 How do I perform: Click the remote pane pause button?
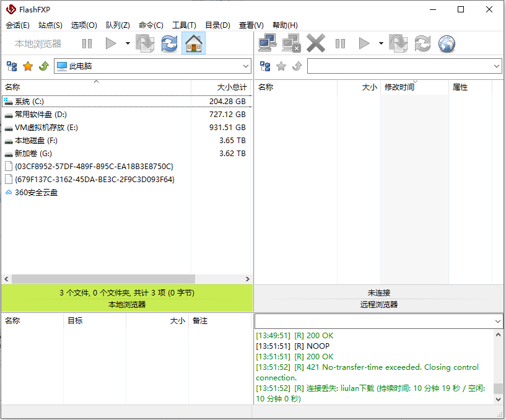[x=340, y=43]
